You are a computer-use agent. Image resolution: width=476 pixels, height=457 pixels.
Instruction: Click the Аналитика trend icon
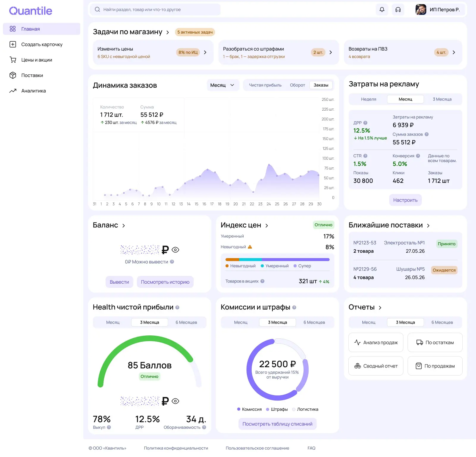coord(13,91)
